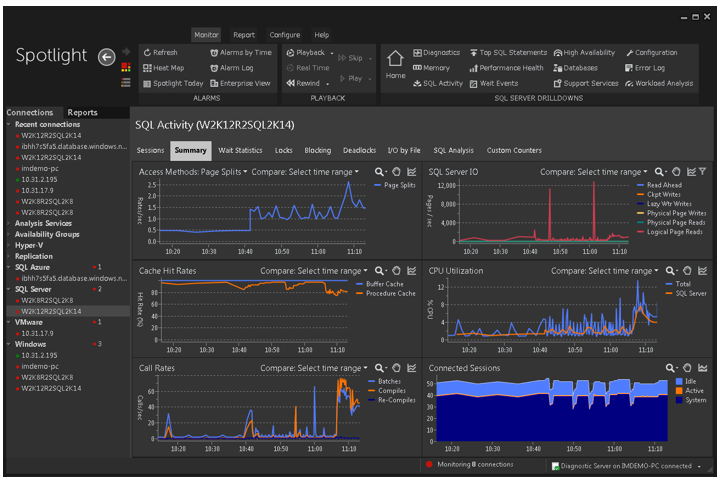Switch to the Blocking tab
The width and height of the screenshot is (722, 482).
[318, 151]
